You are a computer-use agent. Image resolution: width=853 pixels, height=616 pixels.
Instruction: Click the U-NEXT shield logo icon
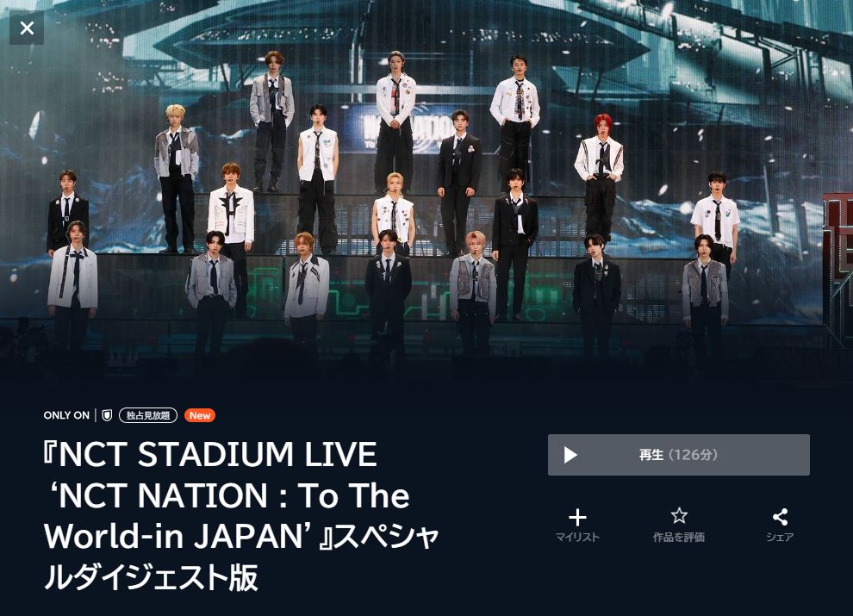point(107,415)
